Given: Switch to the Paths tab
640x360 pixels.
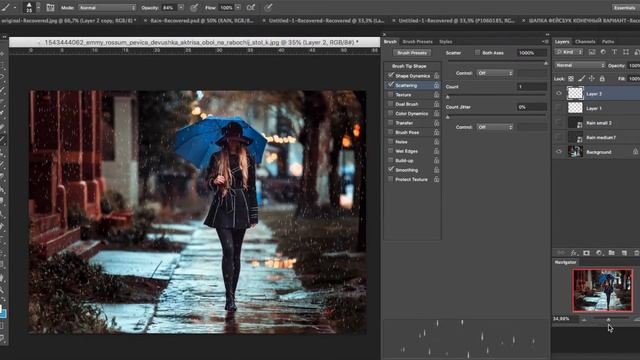Looking at the screenshot, I should 608,41.
